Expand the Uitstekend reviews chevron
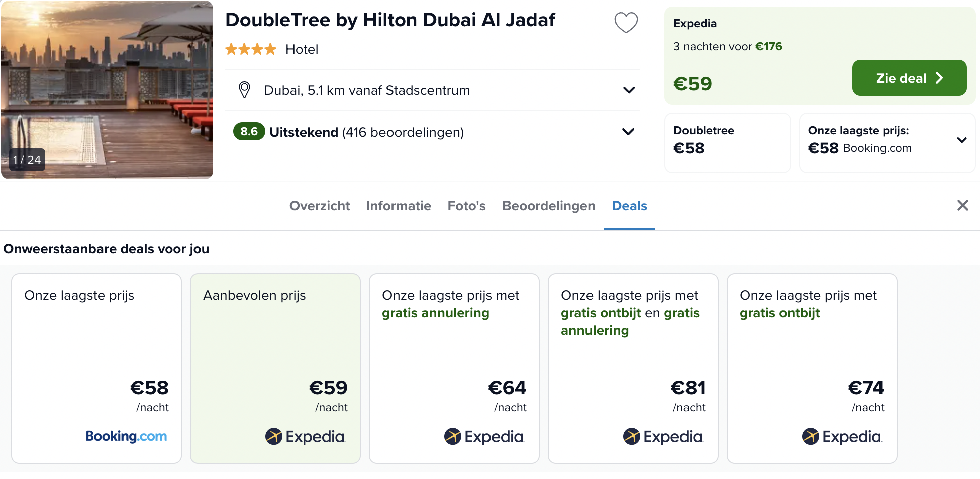 pos(628,132)
